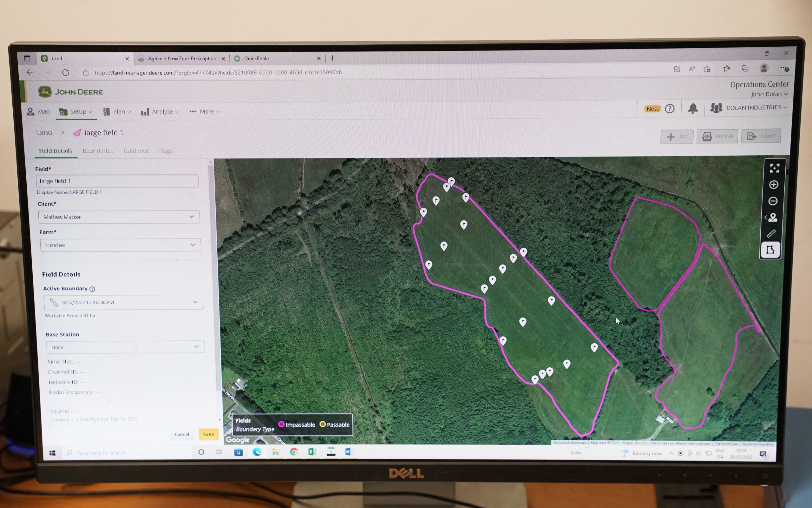
Task: Switch to the Guidance tab
Action: 136,151
